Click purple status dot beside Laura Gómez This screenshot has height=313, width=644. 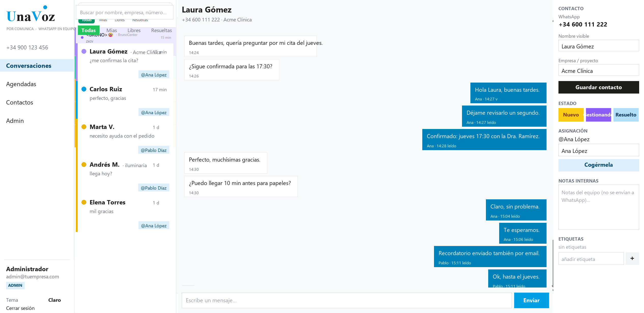pos(84,51)
